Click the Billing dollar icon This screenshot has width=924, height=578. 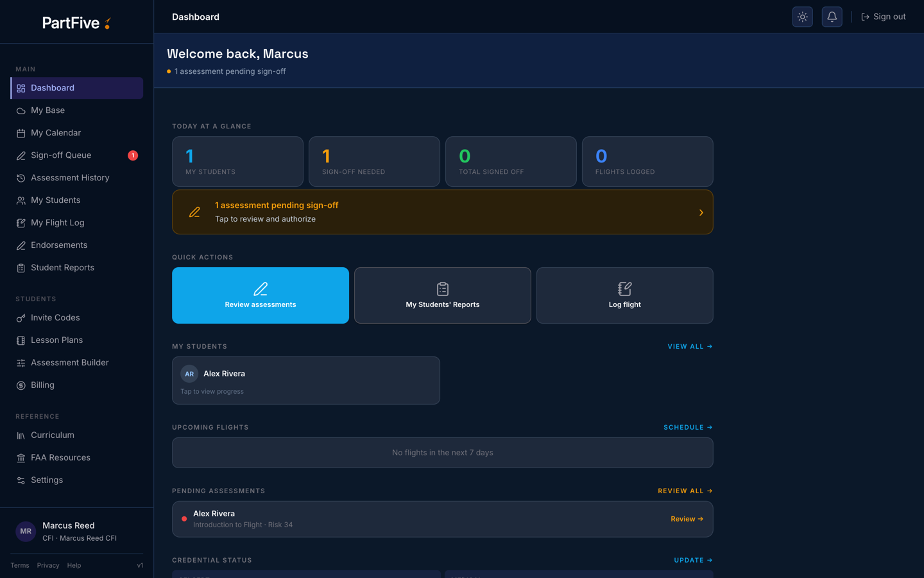pyautogui.click(x=21, y=385)
